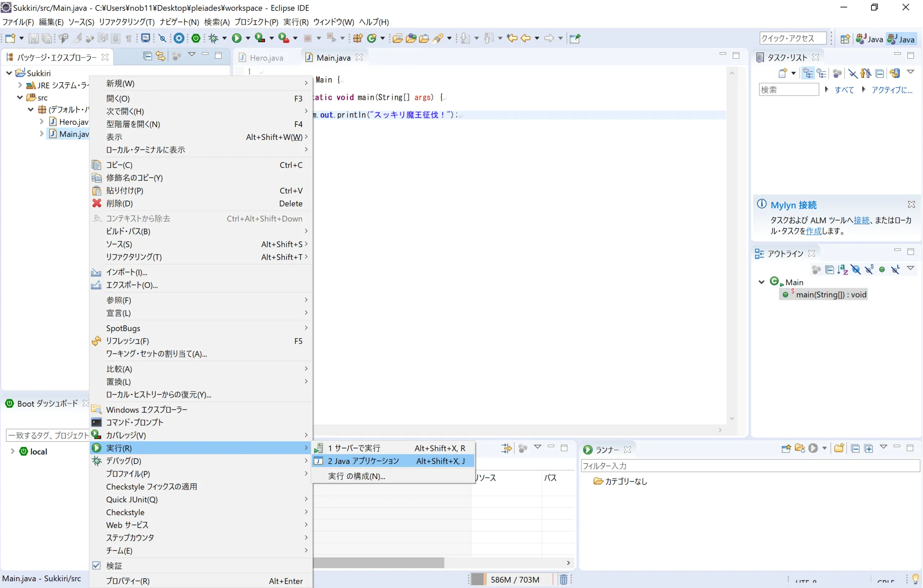Toggle Scheduled presentation in Task List
The image size is (923, 588).
click(821, 73)
